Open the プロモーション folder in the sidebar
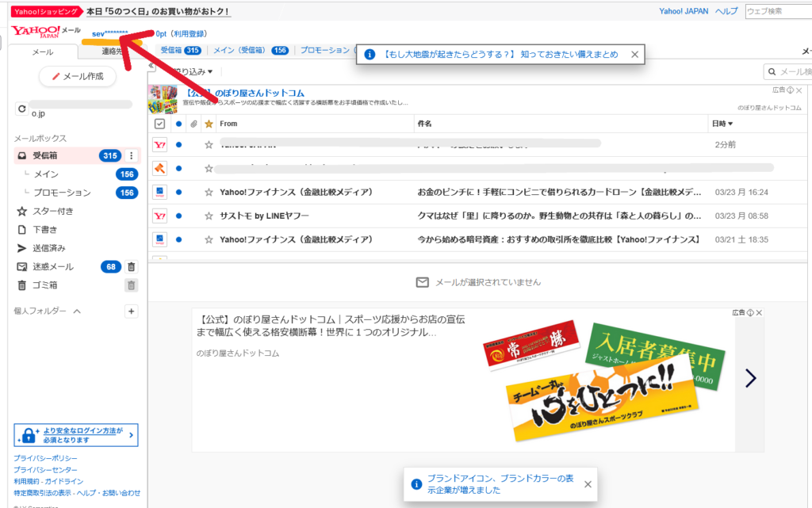The height and width of the screenshot is (508, 812). (x=62, y=193)
